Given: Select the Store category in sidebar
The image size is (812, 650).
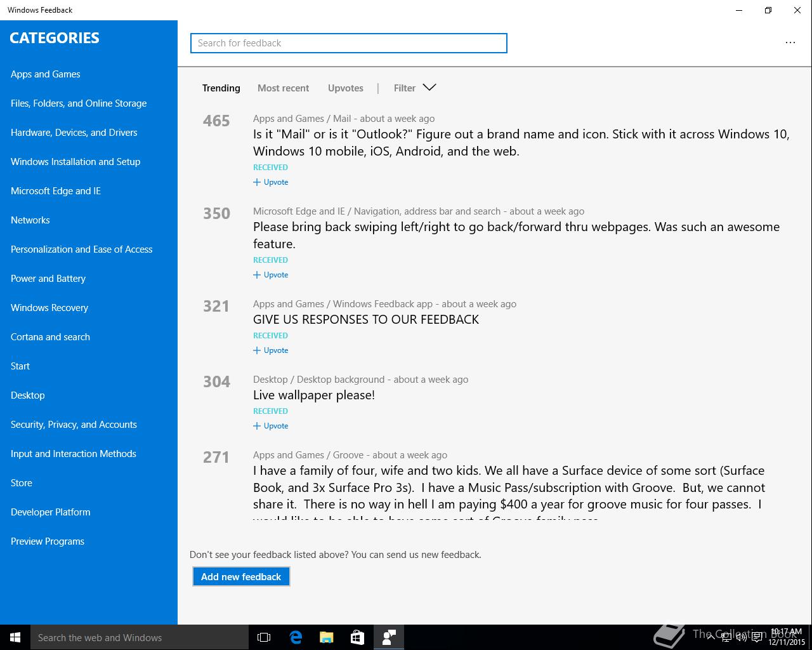Looking at the screenshot, I should (22, 483).
